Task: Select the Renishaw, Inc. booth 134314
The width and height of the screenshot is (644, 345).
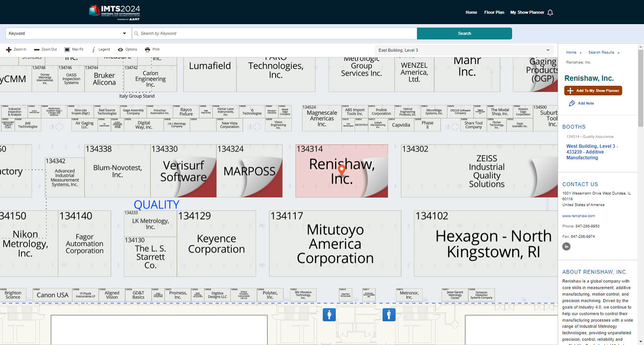Action: (x=341, y=171)
